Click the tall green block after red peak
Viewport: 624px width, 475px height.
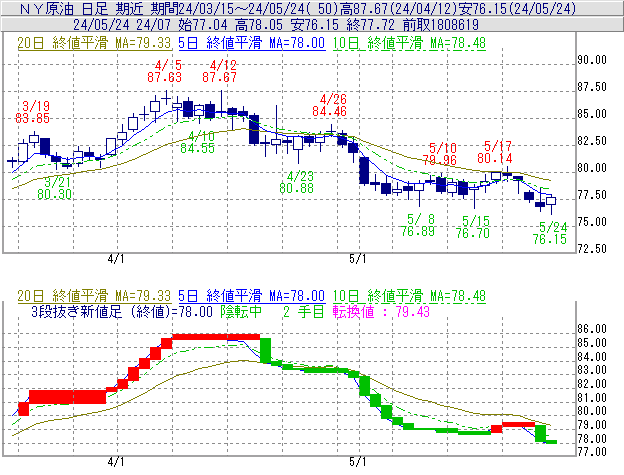point(265,350)
